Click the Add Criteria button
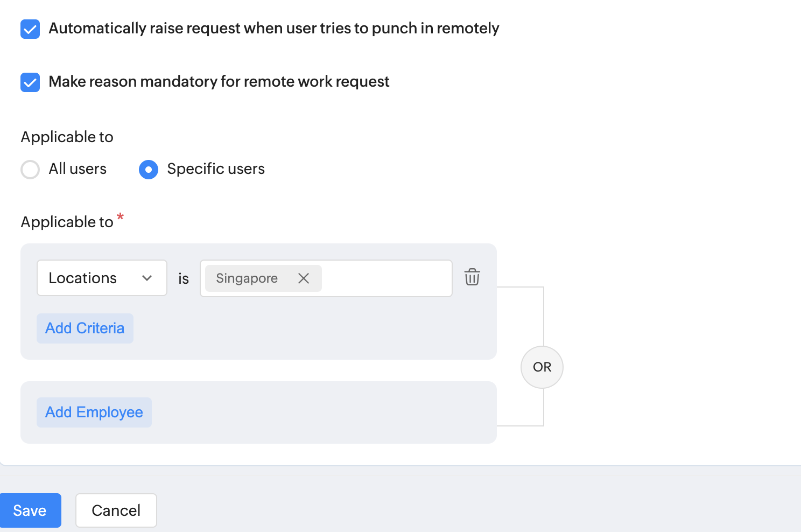Screen dimensions: 801x532 [x=85, y=328]
